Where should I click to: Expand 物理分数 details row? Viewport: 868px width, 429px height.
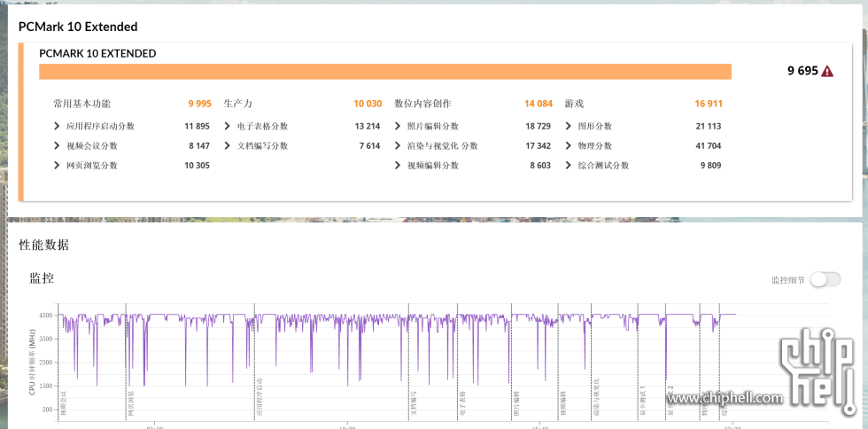[x=569, y=146]
